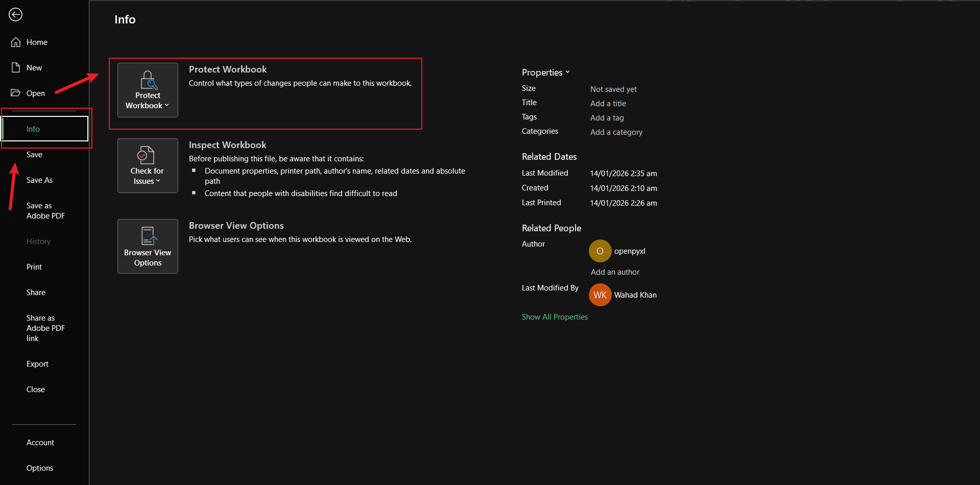Click the New document icon
Viewport: 980px width, 485px height.
[16, 67]
